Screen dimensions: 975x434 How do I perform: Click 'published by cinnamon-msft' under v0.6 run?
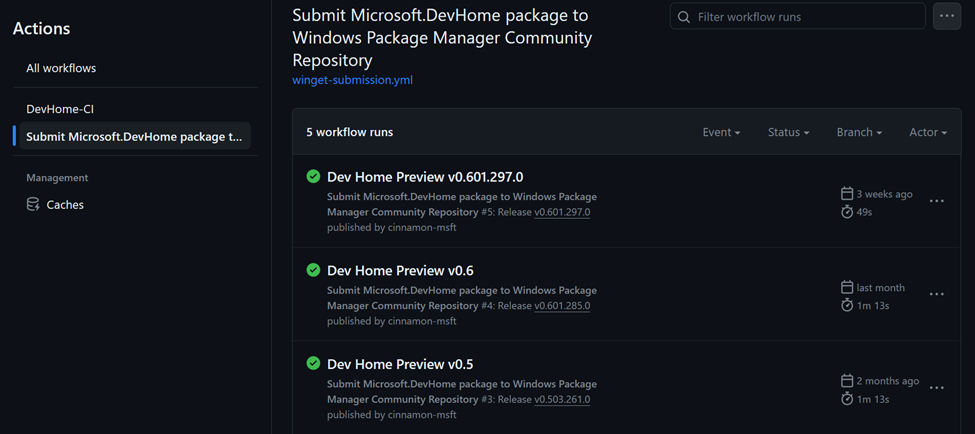392,321
